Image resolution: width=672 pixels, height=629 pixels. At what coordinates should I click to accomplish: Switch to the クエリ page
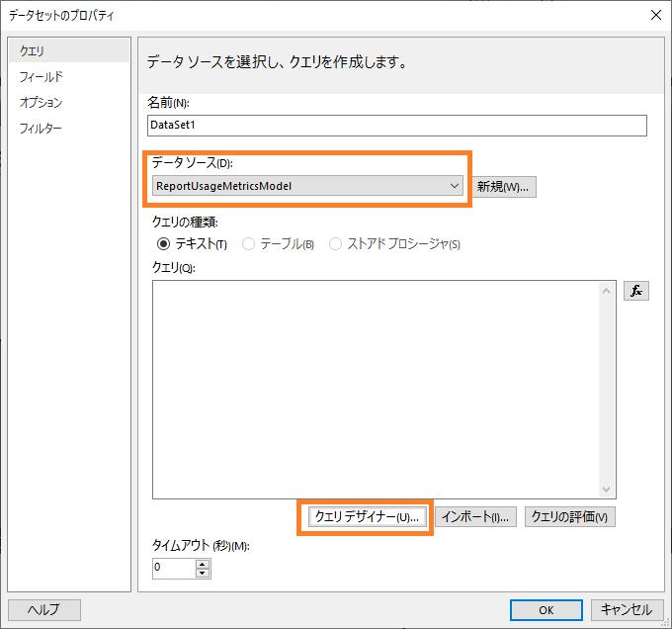[68, 50]
